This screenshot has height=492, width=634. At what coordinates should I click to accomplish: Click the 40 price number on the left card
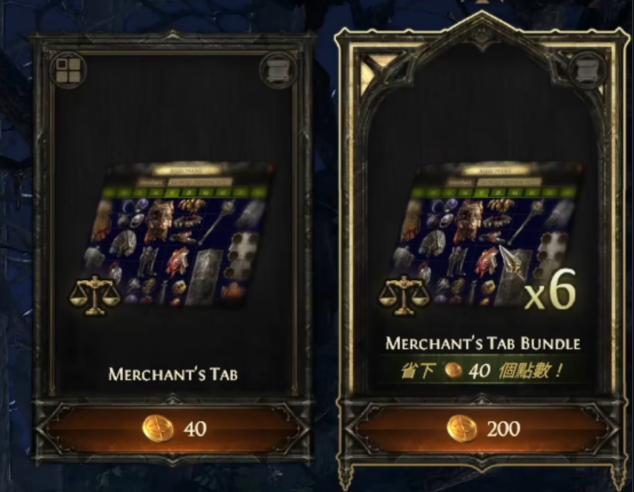point(195,429)
